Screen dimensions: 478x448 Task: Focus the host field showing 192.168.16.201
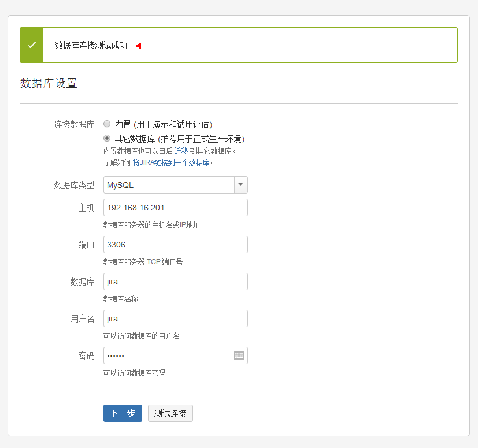(x=176, y=208)
